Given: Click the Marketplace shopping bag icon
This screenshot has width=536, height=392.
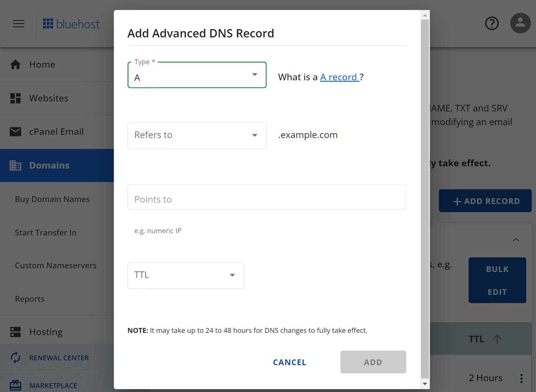Looking at the screenshot, I should pos(15,385).
